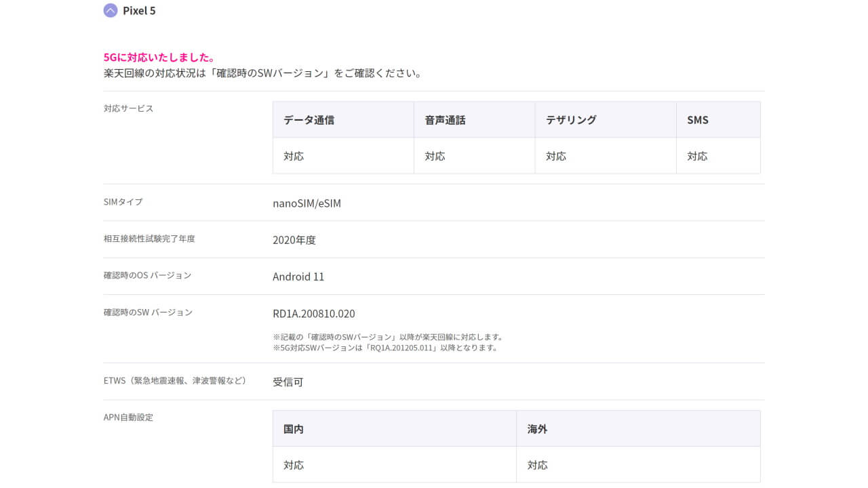Click the 2020年度 test completion value
This screenshot has width=868, height=488.
click(x=294, y=240)
